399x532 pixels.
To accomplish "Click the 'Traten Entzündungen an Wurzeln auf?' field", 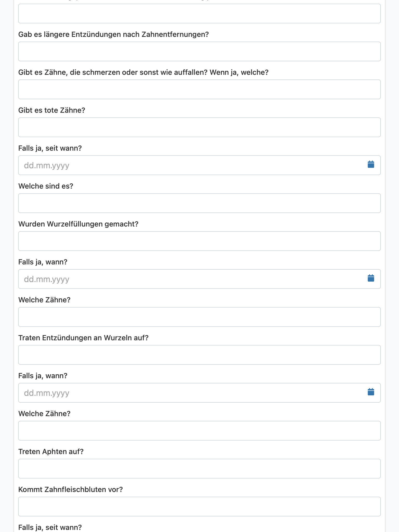I will [199, 355].
